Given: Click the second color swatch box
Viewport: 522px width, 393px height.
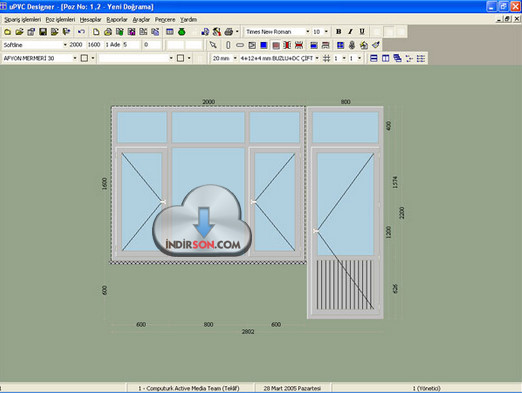Looking at the screenshot, I should click(180, 58).
